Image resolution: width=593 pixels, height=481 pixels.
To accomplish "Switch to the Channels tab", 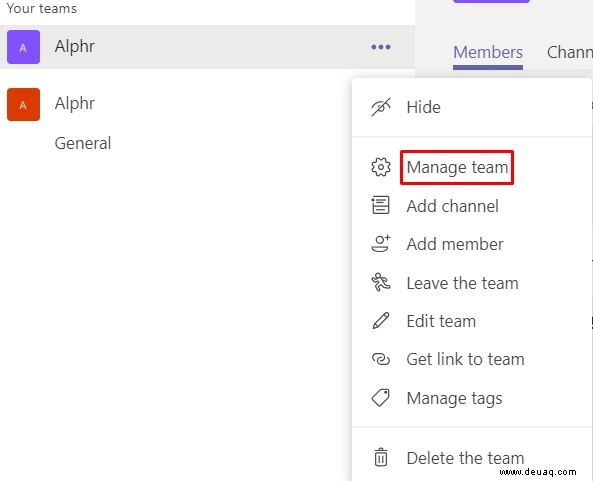I will click(570, 52).
